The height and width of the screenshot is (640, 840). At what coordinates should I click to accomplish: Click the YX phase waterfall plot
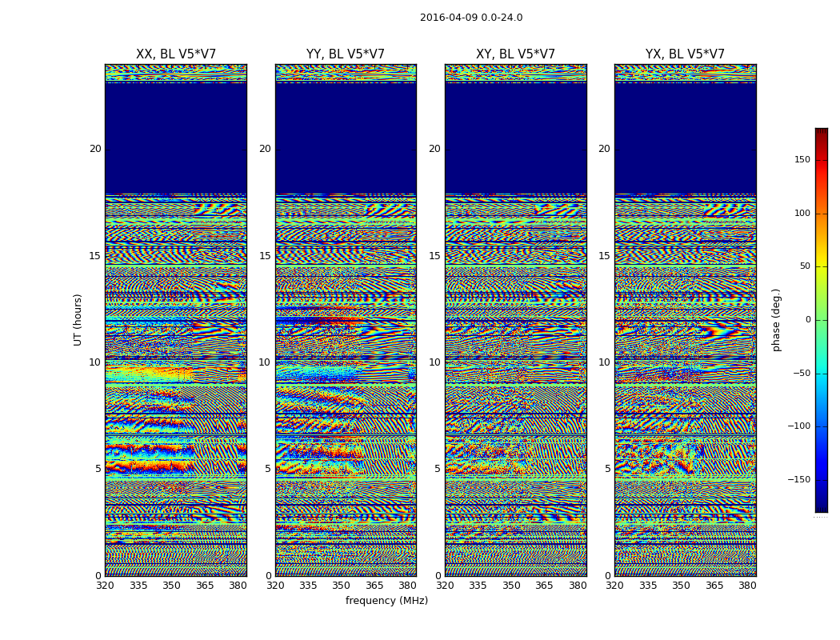pyautogui.click(x=685, y=320)
